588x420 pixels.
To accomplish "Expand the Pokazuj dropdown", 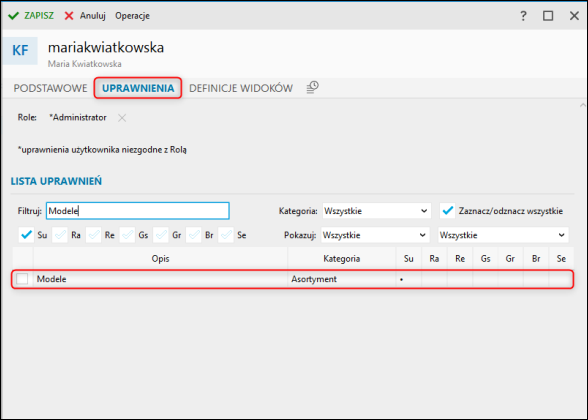I will point(375,235).
